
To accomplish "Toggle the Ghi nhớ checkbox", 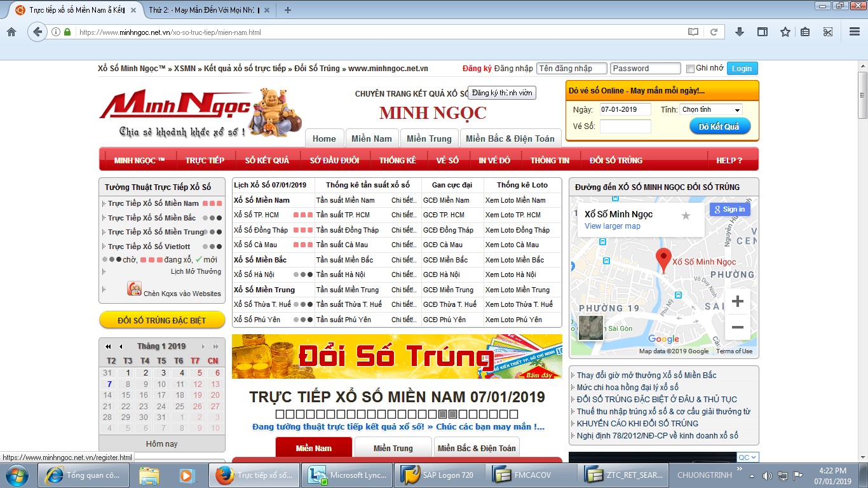I will pos(690,69).
